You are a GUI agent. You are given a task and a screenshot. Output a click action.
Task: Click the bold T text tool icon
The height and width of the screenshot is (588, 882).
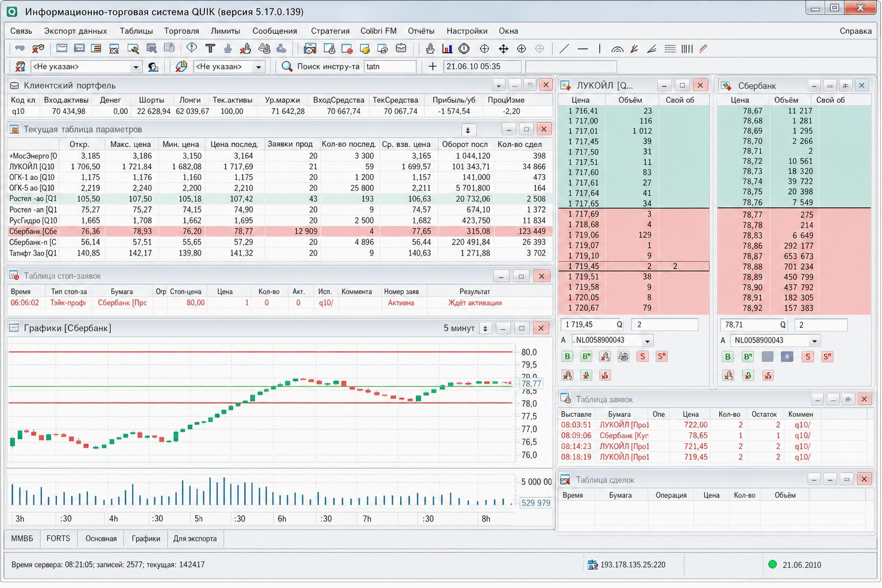210,49
